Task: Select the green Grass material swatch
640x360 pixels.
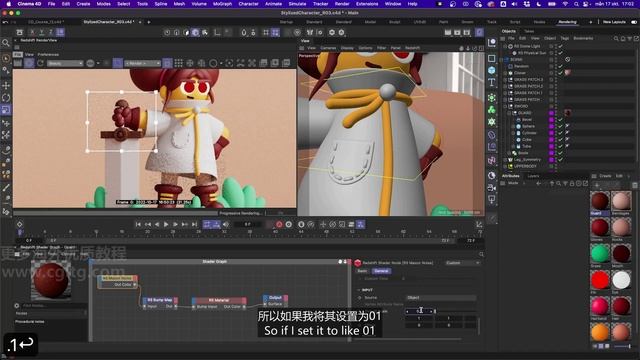Action: click(x=600, y=253)
